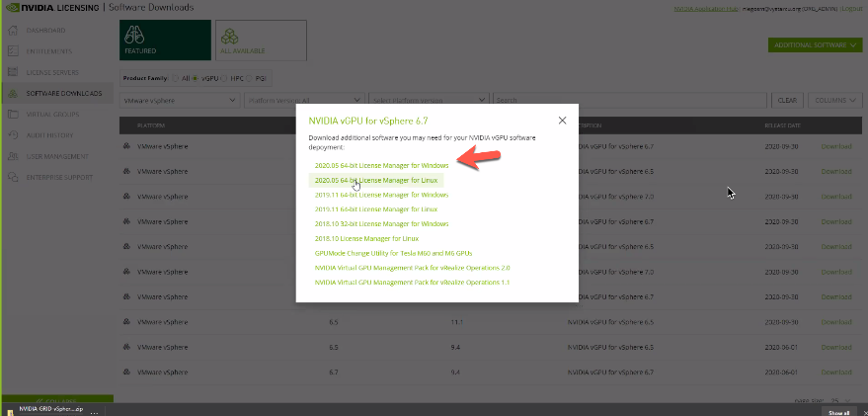Click the Logout link

852,9
